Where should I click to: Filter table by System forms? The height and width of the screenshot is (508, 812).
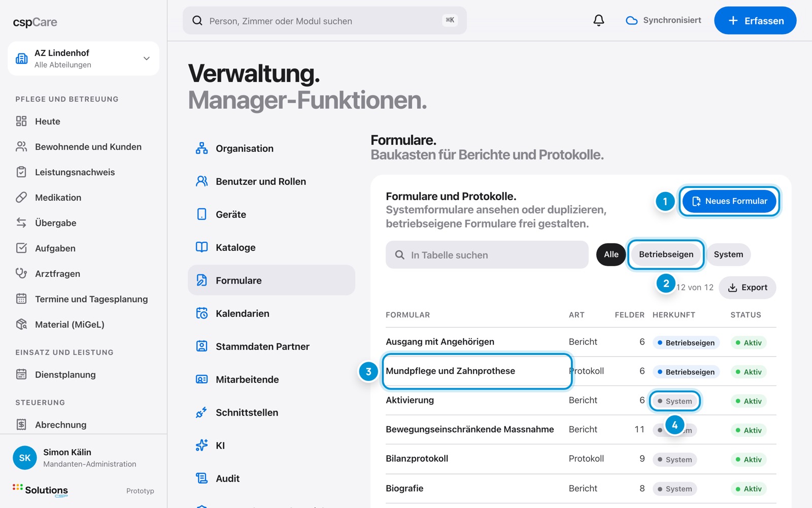[728, 255]
